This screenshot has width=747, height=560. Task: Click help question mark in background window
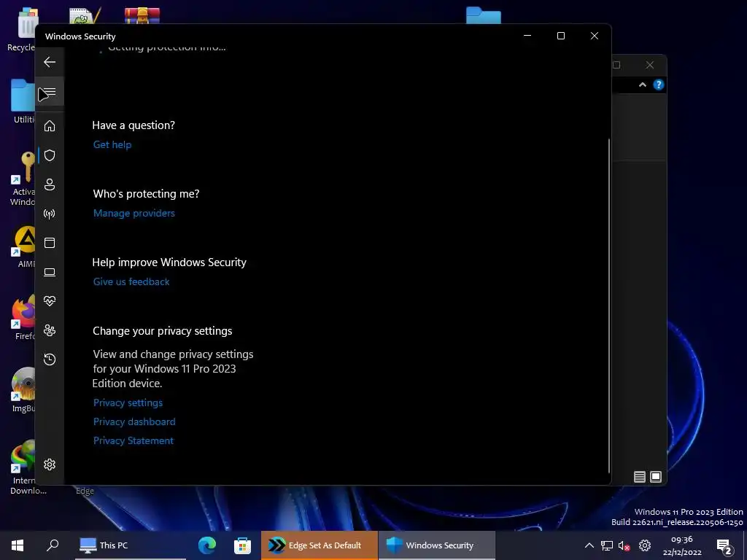(659, 85)
